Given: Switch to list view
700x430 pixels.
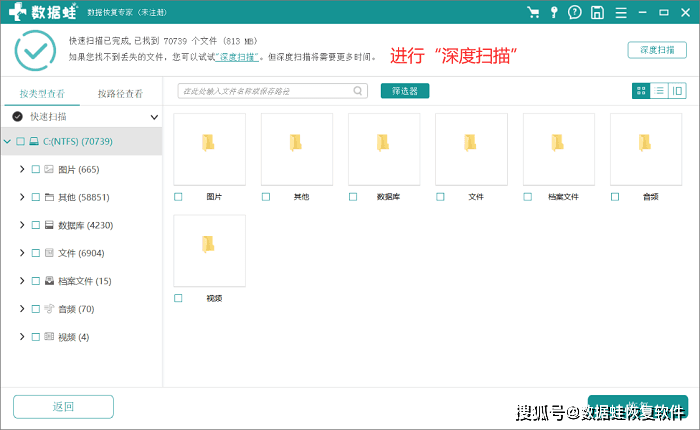Looking at the screenshot, I should [659, 91].
